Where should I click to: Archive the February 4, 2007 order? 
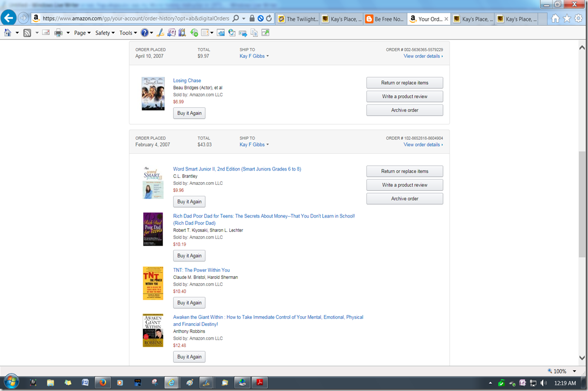pyautogui.click(x=405, y=199)
